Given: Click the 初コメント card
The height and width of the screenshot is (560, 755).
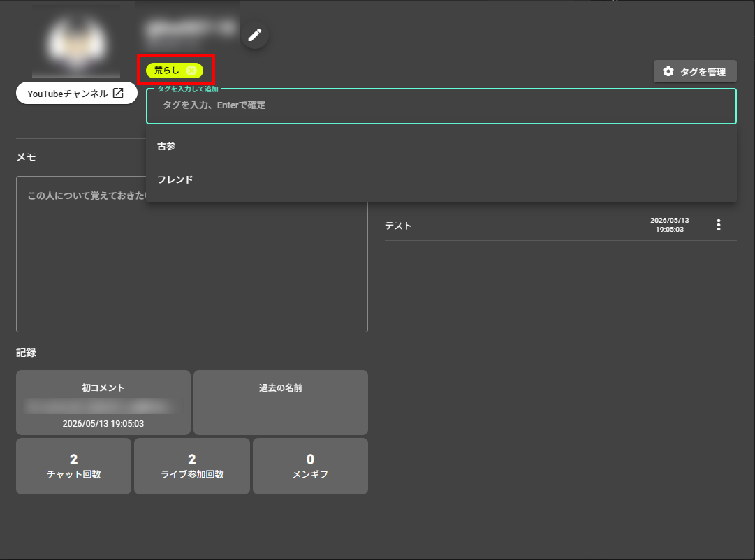Looking at the screenshot, I should tap(103, 403).
